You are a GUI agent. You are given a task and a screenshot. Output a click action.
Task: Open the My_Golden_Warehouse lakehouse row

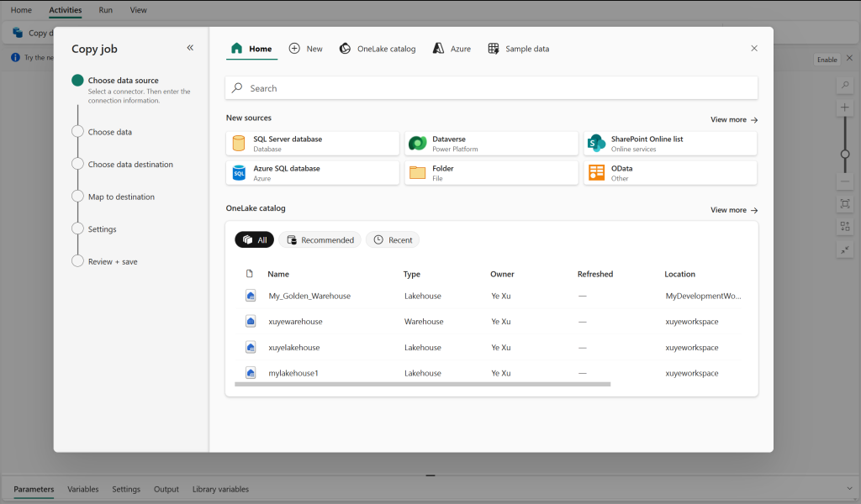(309, 296)
